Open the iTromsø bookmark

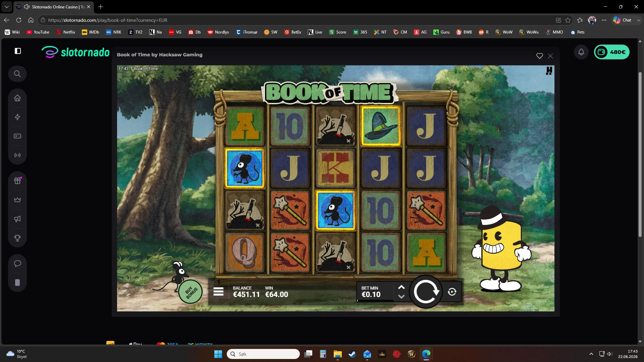tap(247, 32)
